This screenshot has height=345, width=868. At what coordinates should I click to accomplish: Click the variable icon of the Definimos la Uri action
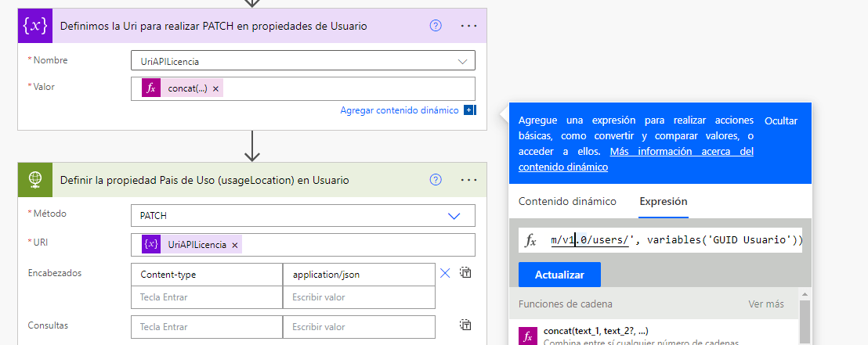(x=34, y=26)
